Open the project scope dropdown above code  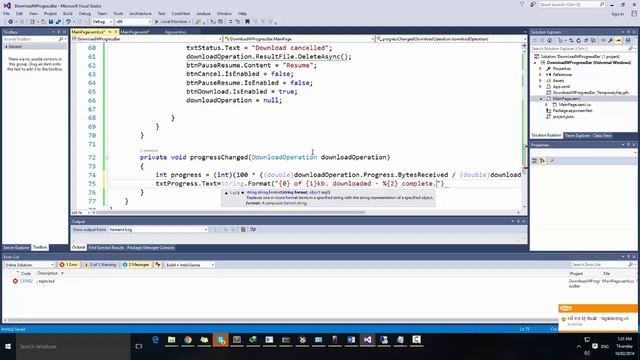pos(147,39)
